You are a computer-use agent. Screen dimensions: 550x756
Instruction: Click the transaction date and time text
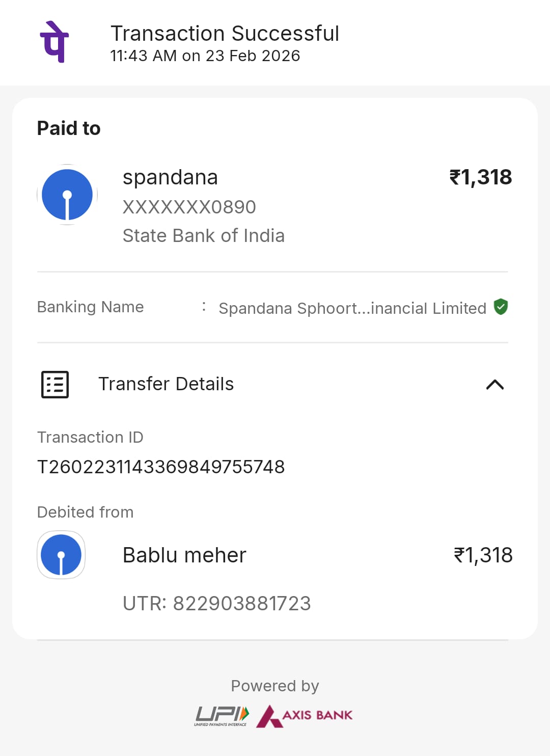[x=205, y=56]
